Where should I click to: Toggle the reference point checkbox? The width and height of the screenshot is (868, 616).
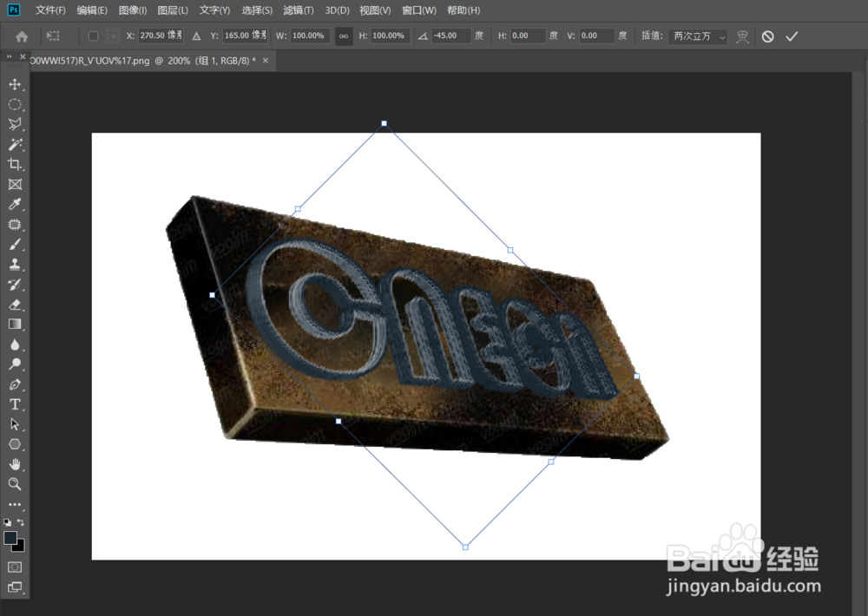(93, 36)
